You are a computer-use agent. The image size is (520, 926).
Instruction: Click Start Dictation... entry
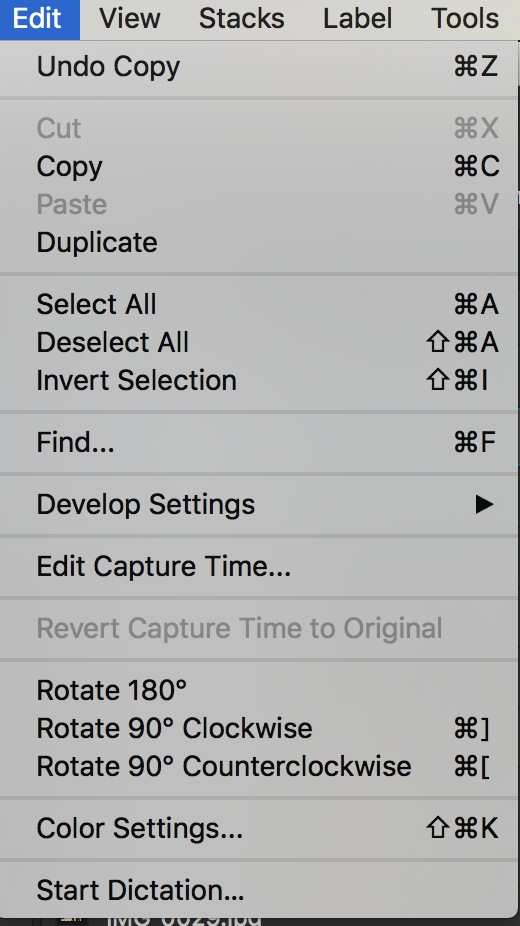(259, 890)
